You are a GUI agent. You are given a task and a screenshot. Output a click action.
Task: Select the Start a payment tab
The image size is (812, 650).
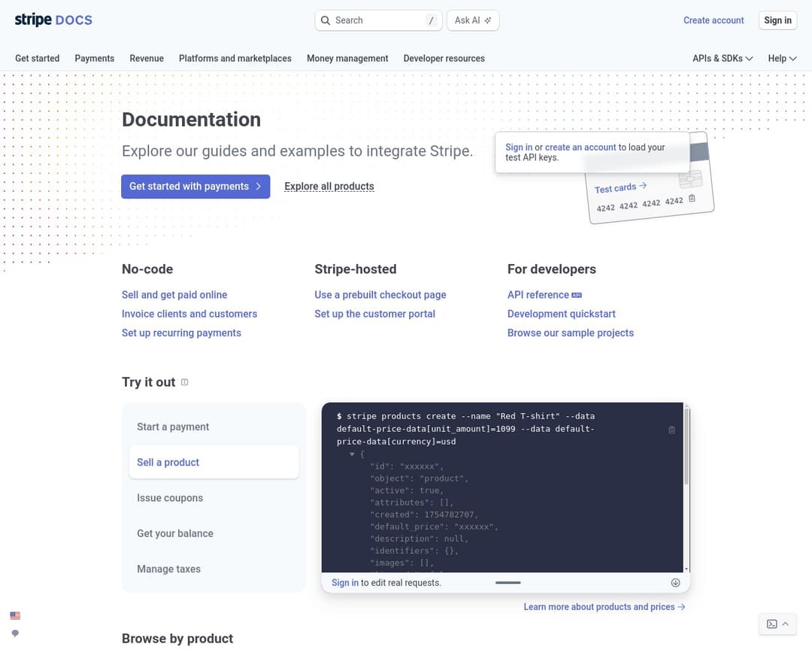pos(214,427)
